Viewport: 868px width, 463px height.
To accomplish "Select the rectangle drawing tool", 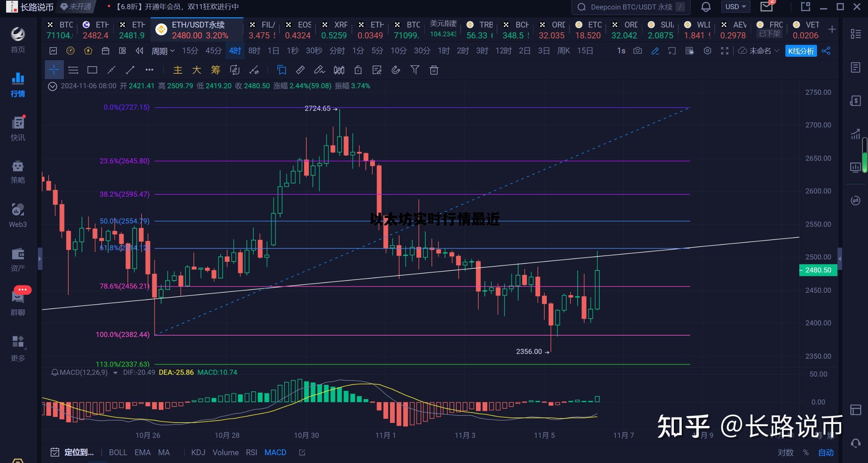I will [x=92, y=70].
